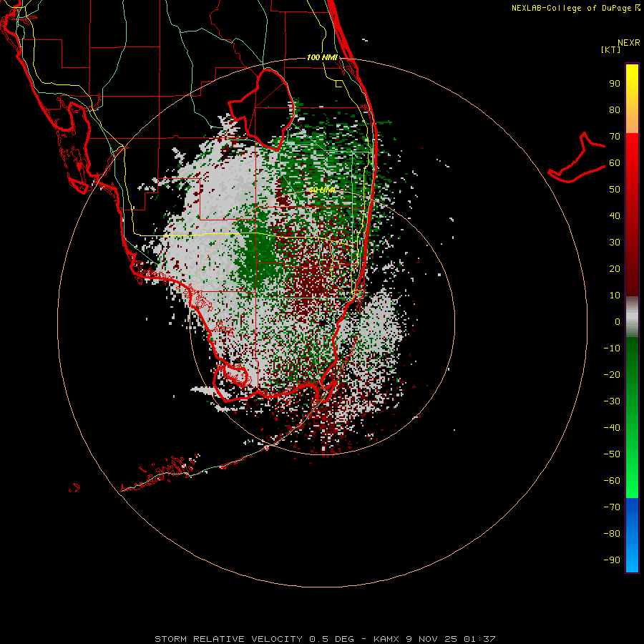Click the 30 value on the velocity scale
This screenshot has height=644, width=644.
tap(615, 243)
